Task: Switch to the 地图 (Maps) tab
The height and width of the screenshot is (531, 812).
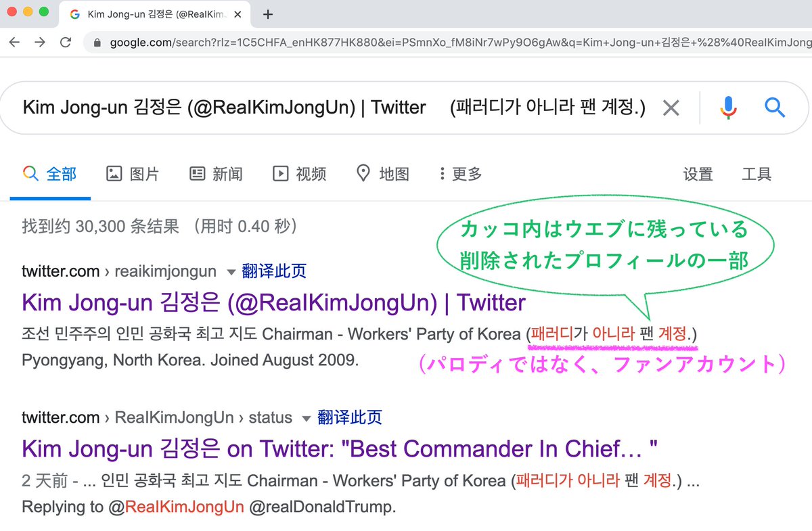Action: pos(382,174)
